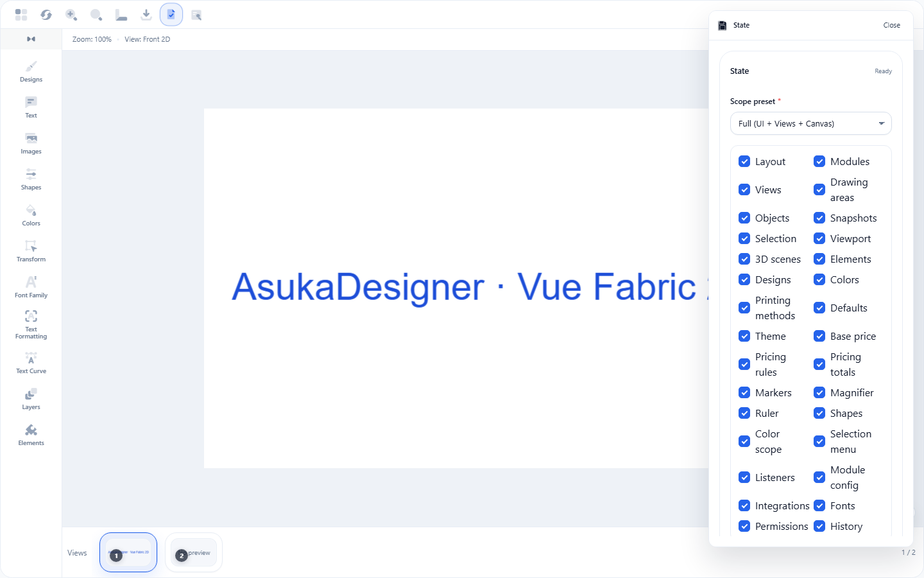This screenshot has height=578, width=924.
Task: Toggle the Theme checkbox
Action: 744,336
